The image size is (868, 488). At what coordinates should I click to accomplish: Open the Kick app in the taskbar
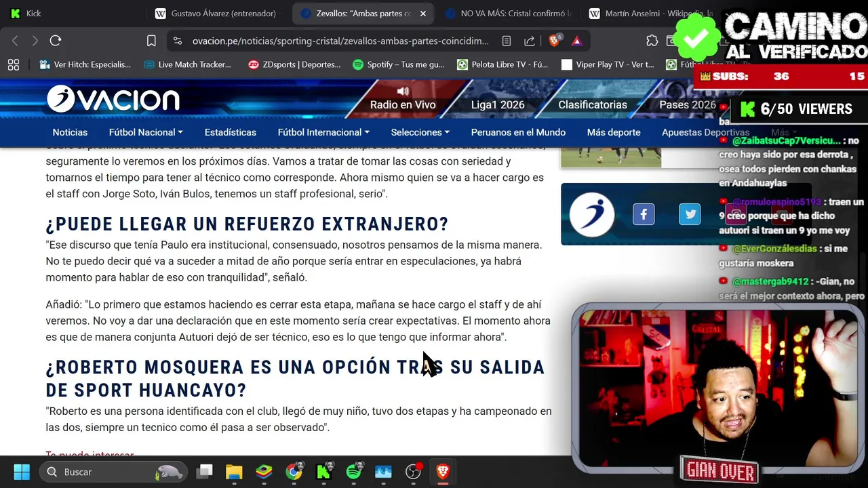point(323,472)
